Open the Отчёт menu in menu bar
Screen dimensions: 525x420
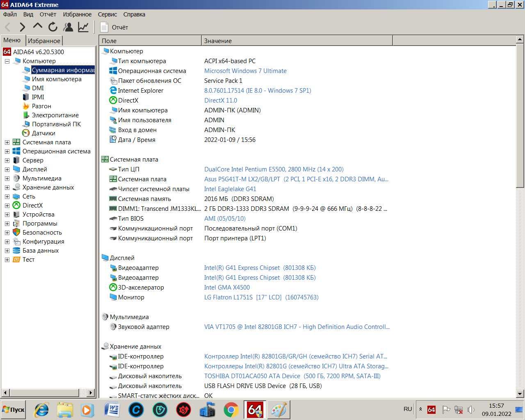48,14
